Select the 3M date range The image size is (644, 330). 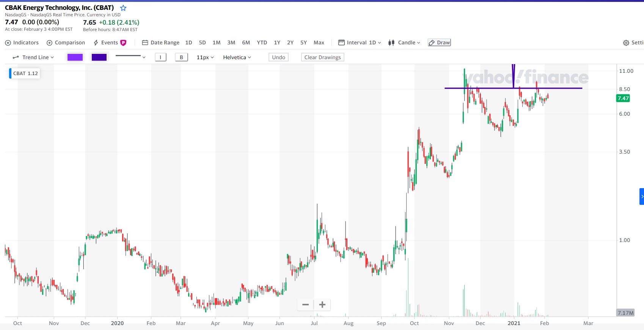pyautogui.click(x=231, y=42)
